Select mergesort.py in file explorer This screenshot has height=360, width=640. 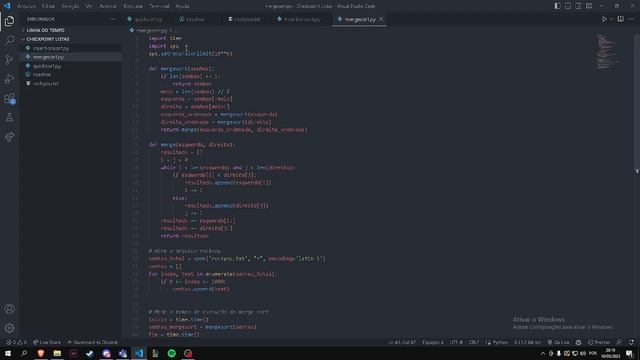[71, 57]
